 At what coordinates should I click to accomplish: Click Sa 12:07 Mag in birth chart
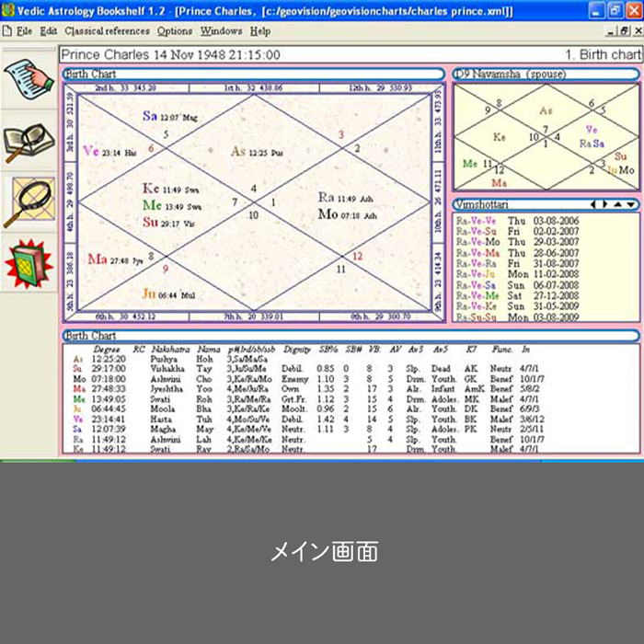[x=170, y=117]
